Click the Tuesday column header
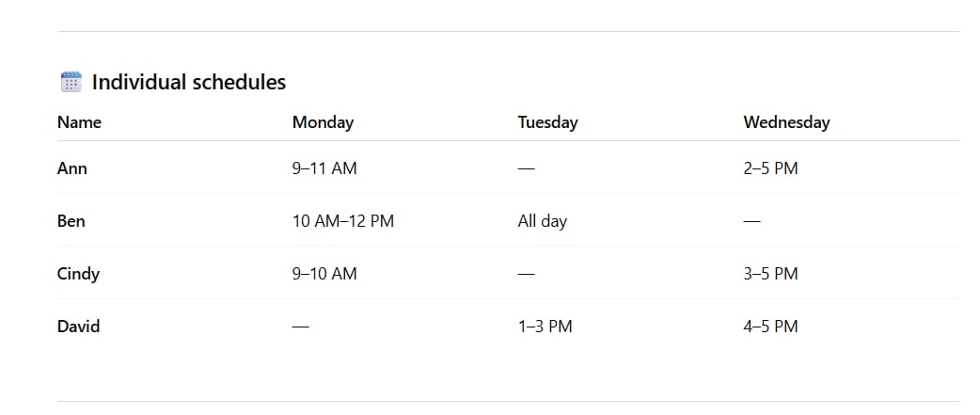 coord(548,122)
